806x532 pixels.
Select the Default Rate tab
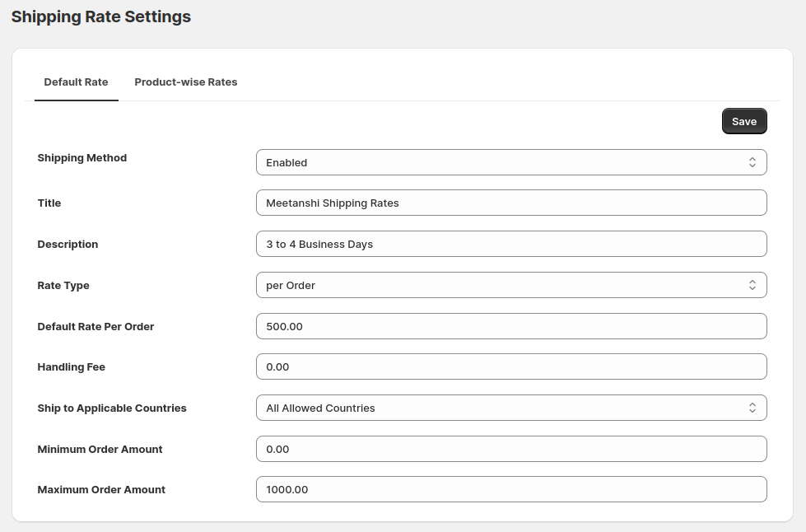coord(76,82)
